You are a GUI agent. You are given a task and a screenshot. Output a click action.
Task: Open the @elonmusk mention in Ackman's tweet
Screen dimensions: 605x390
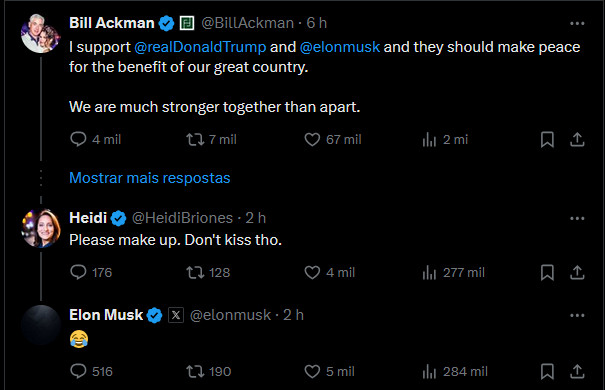tap(340, 47)
